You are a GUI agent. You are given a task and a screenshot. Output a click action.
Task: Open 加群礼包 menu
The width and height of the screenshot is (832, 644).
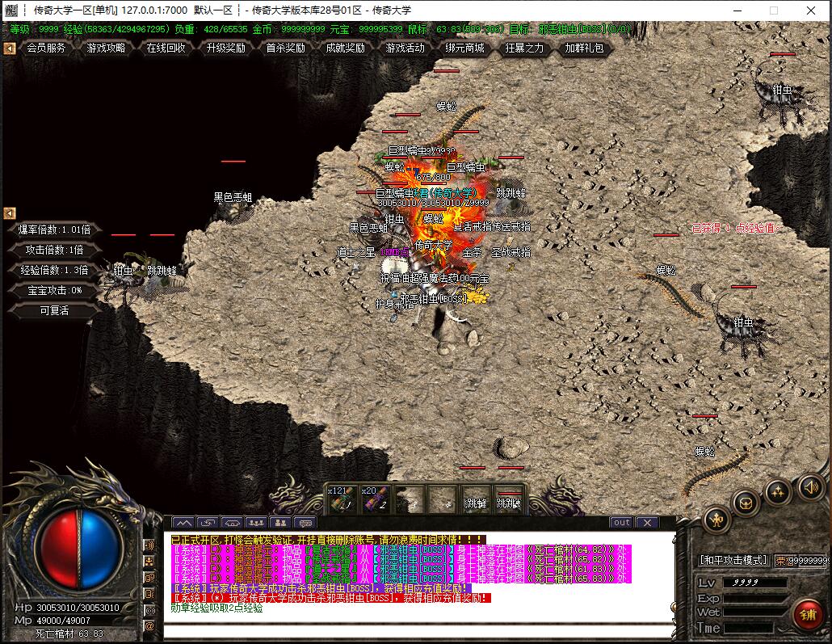coord(584,48)
